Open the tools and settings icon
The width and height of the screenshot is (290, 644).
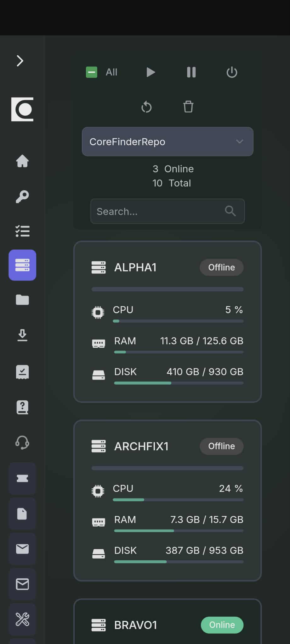[22, 620]
